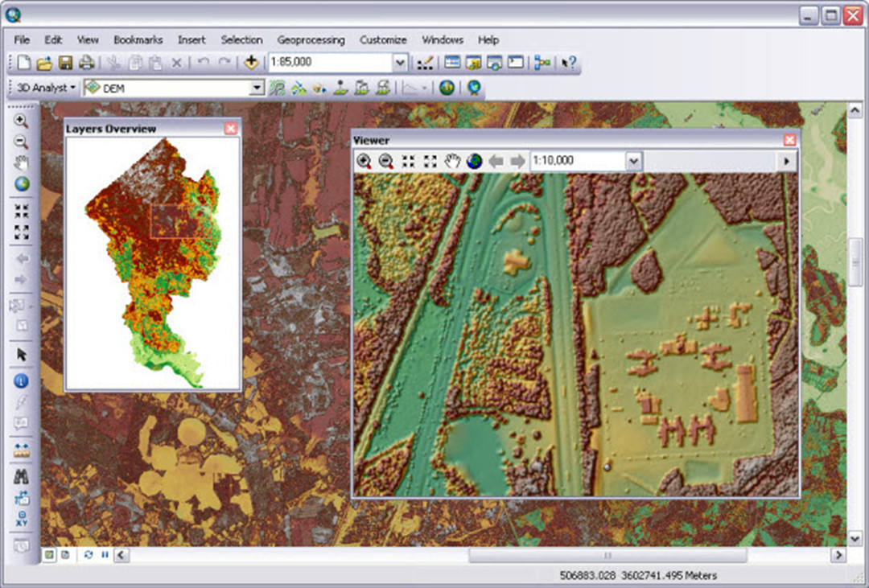Open the Geoprocessing menu

point(311,39)
